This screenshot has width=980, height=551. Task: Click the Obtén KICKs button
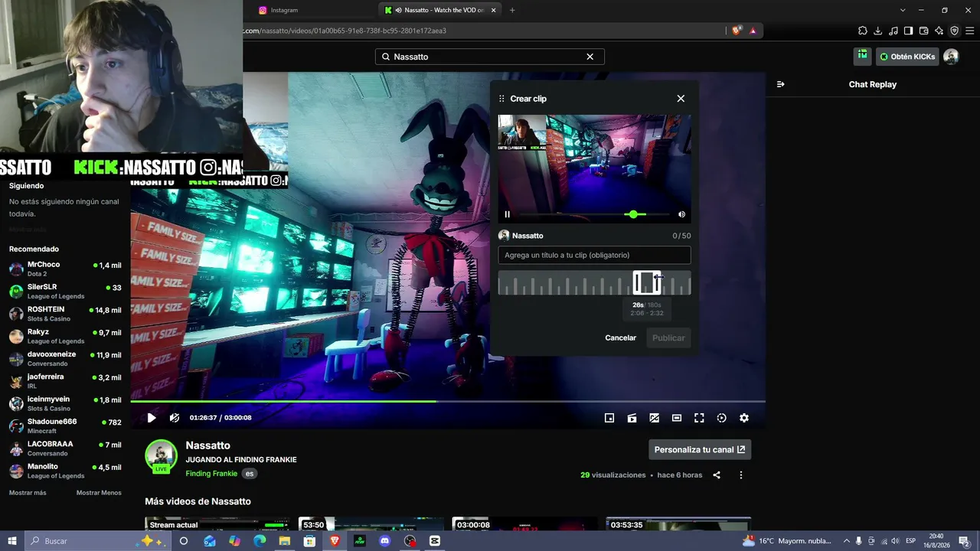coord(907,57)
